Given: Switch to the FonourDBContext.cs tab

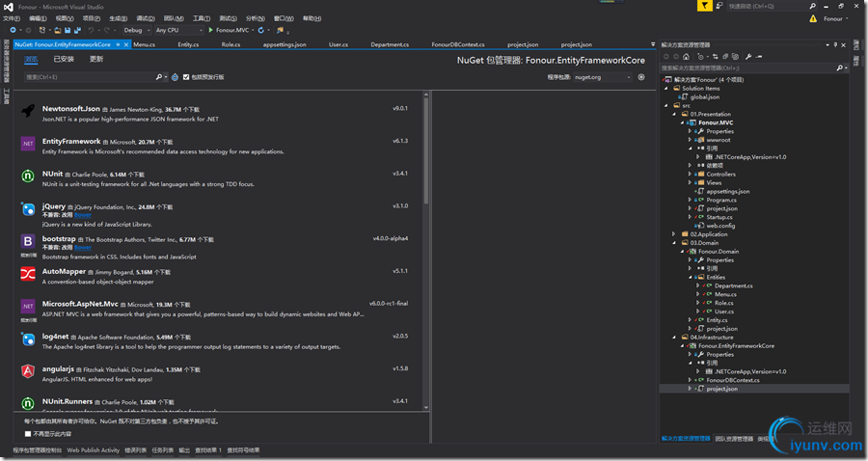Looking at the screenshot, I should 458,44.
